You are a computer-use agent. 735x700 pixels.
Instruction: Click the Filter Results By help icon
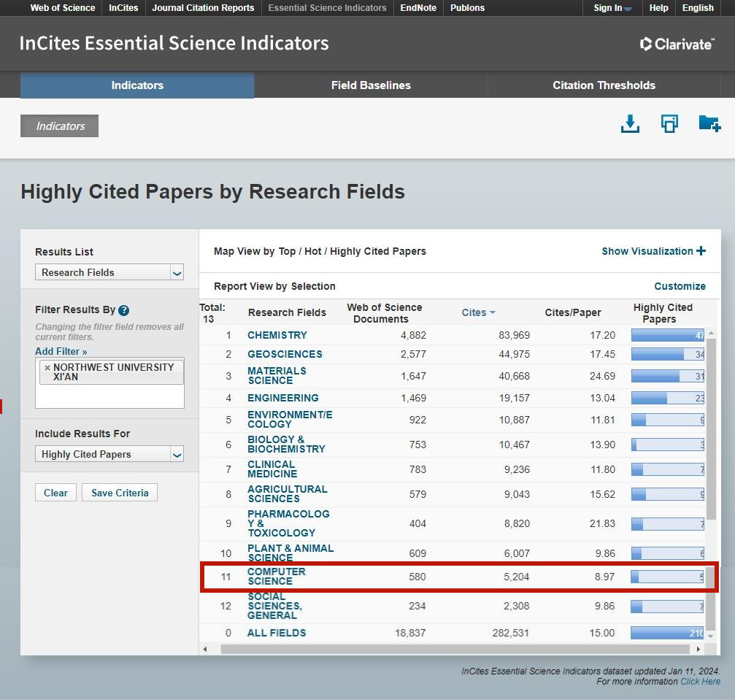pos(124,310)
